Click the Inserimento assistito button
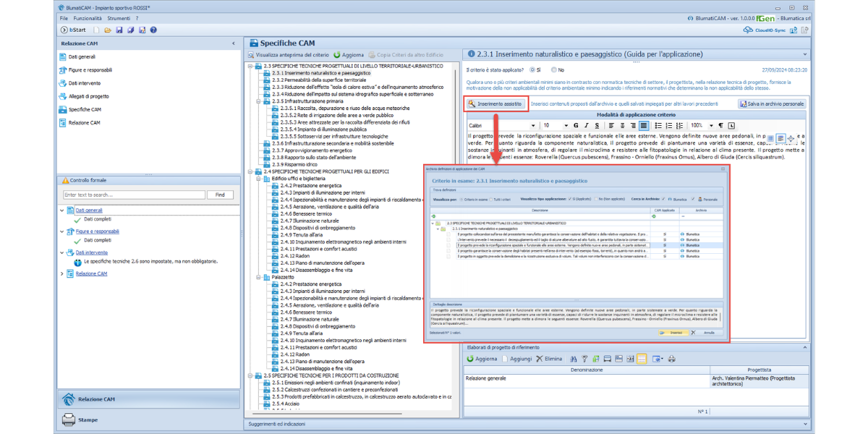 coord(495,103)
